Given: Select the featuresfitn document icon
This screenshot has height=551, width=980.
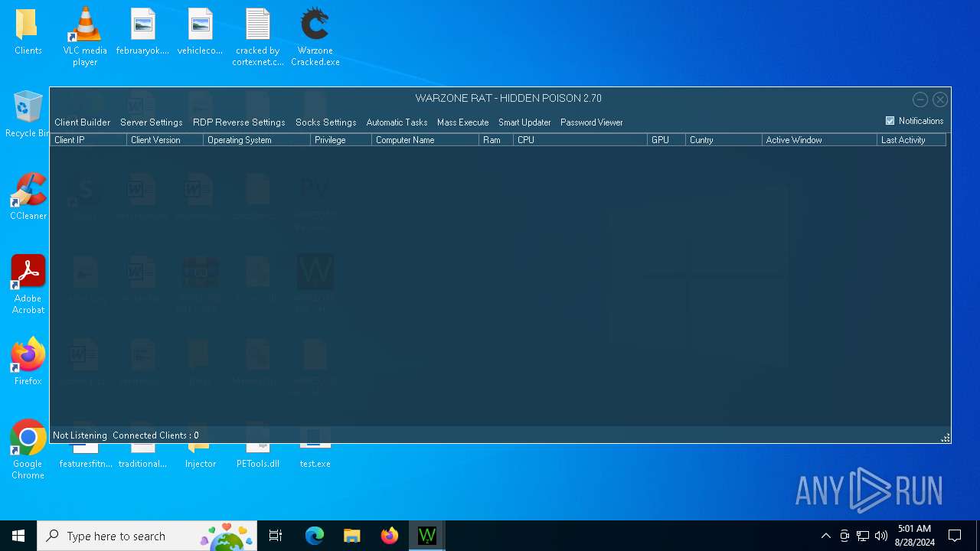Looking at the screenshot, I should (x=85, y=457).
